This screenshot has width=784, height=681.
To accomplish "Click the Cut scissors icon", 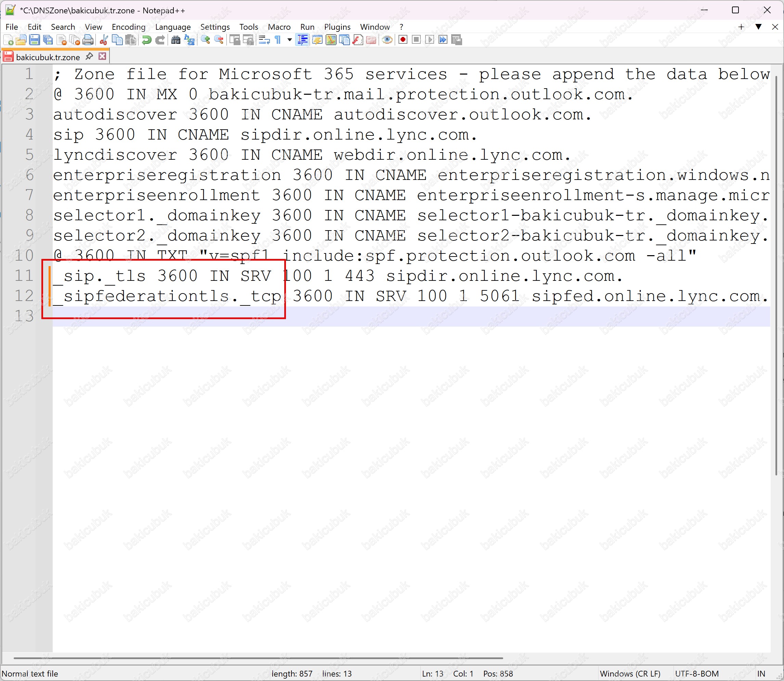I will pyautogui.click(x=104, y=40).
